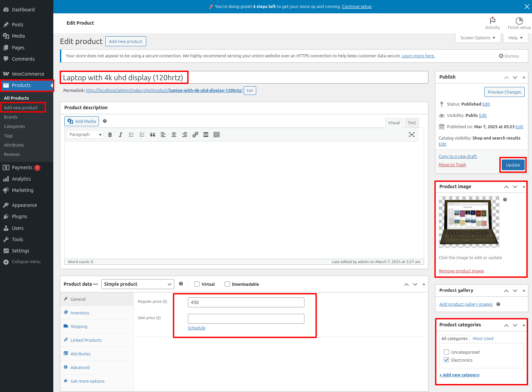Viewport: 532px width, 392px height.
Task: Toggle collapse of Product image panel
Action: (x=524, y=187)
